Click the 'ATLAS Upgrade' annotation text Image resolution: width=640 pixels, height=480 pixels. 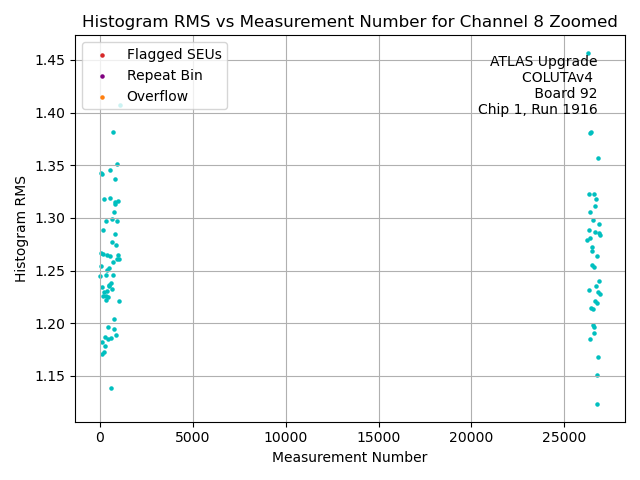point(543,62)
